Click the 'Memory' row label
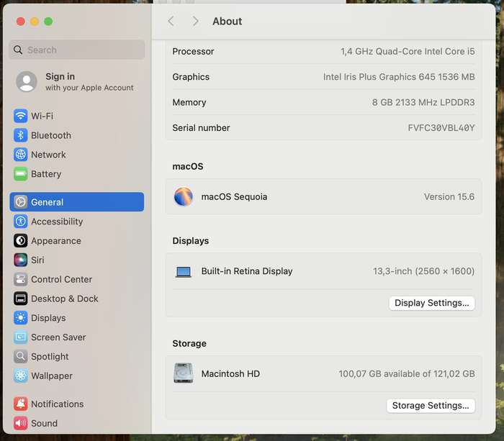Viewport: 504px width, 441px height. [189, 102]
